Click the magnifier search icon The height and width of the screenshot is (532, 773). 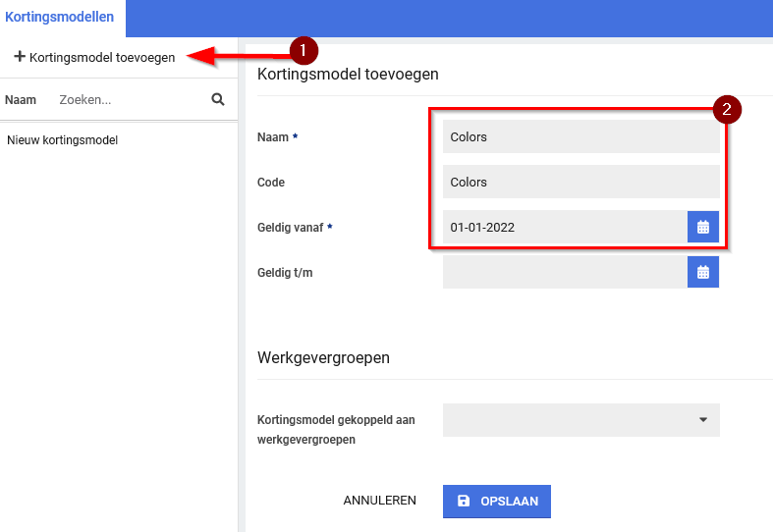(218, 99)
